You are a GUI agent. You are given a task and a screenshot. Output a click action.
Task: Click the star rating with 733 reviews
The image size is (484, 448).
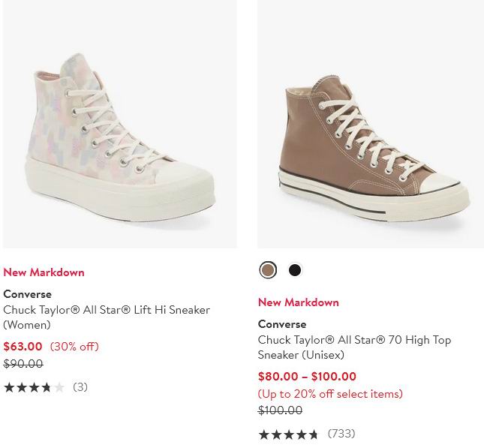289,434
